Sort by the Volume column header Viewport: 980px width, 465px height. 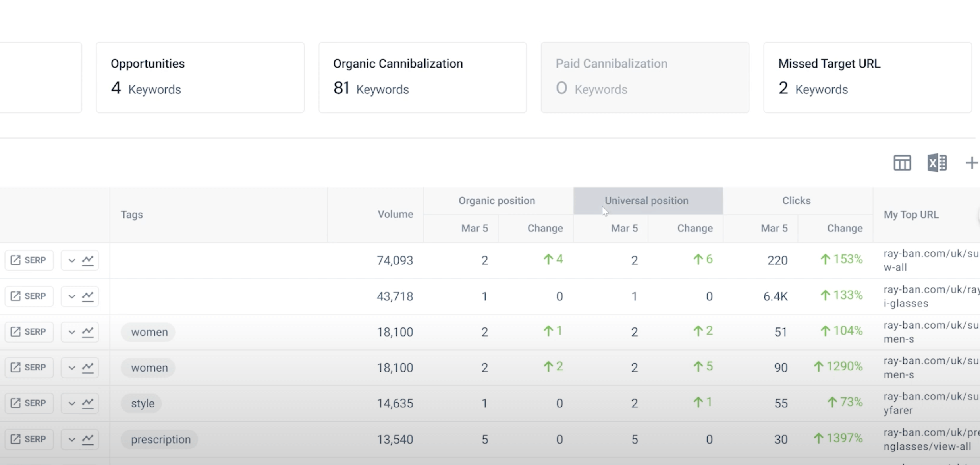point(395,214)
